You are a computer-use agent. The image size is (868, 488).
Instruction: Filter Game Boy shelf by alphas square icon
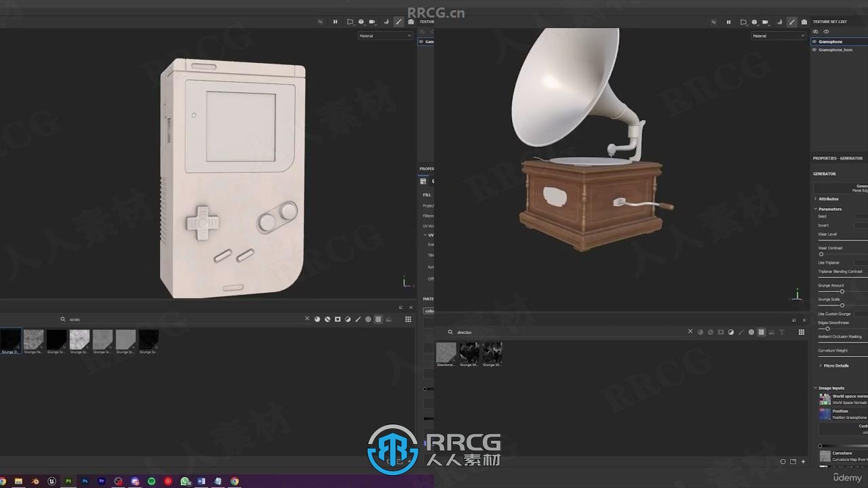[x=338, y=319]
